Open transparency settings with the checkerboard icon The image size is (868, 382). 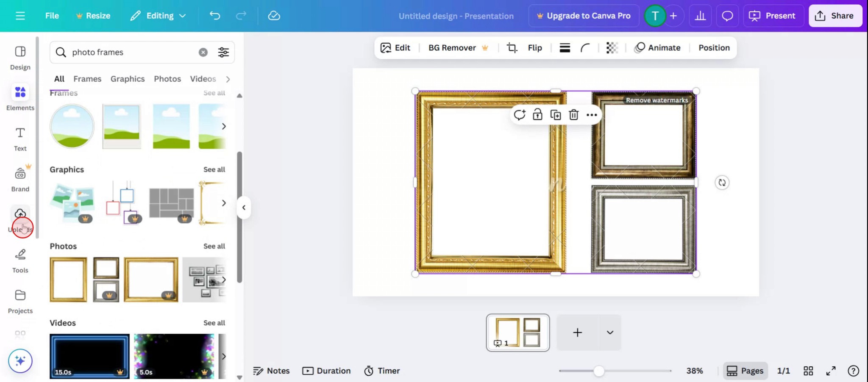pyautogui.click(x=612, y=47)
